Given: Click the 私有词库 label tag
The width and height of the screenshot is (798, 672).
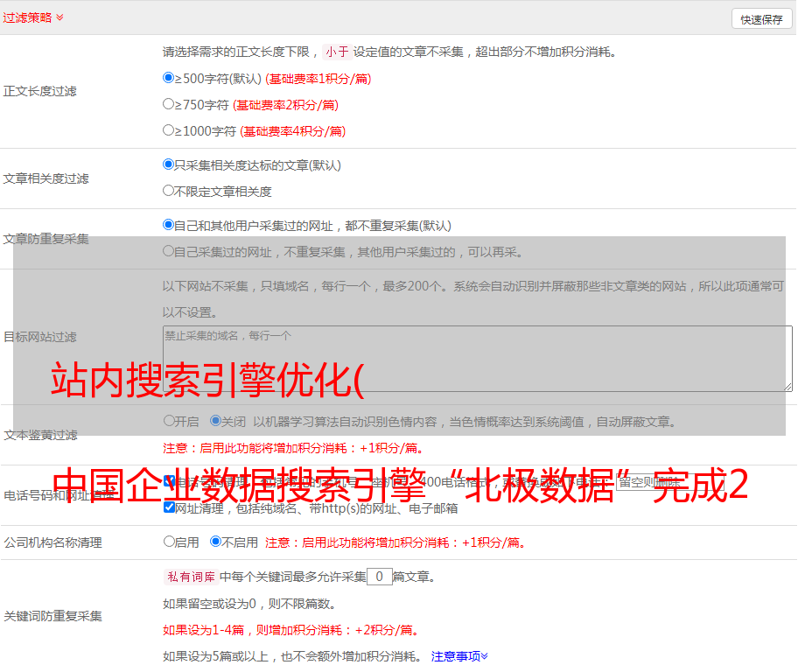Looking at the screenshot, I should pyautogui.click(x=192, y=577).
